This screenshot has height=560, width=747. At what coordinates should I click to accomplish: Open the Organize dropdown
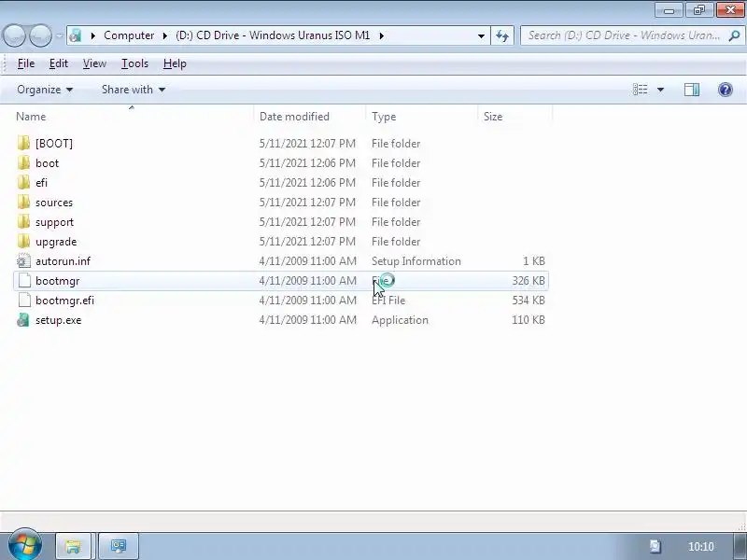[45, 90]
